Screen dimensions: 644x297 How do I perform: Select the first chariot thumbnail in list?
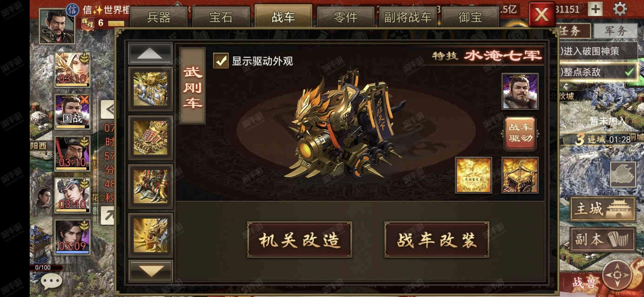pyautogui.click(x=150, y=89)
